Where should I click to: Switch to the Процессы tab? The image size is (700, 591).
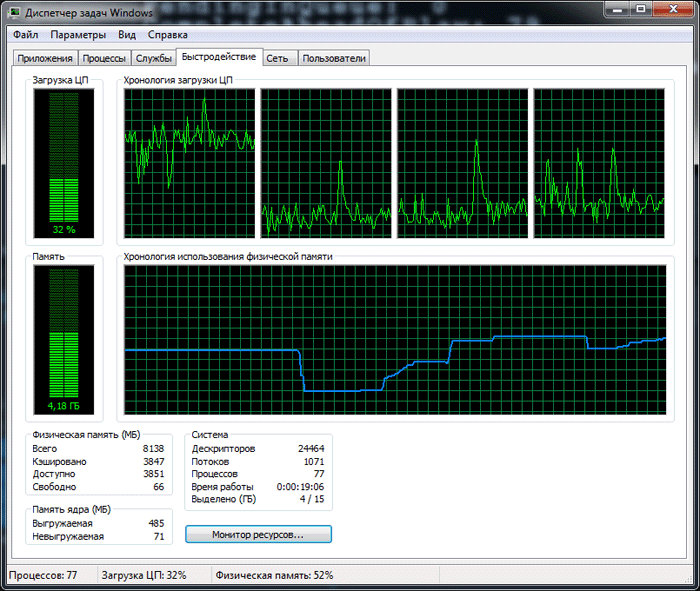pyautogui.click(x=104, y=58)
